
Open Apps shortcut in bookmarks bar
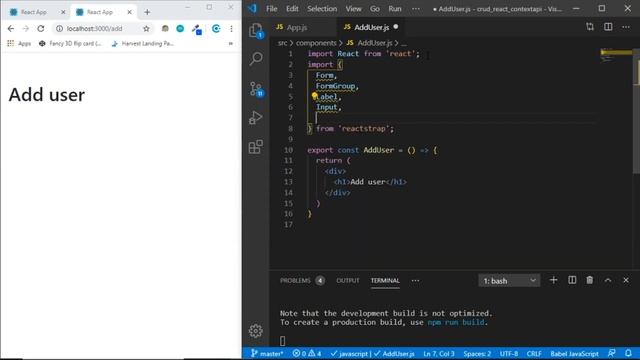(x=19, y=43)
